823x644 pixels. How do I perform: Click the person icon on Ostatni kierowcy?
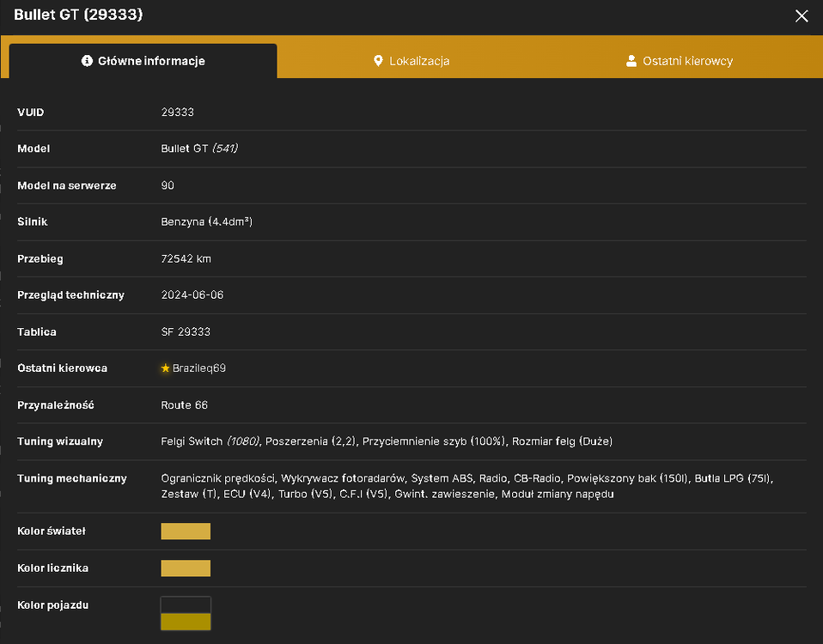click(x=631, y=61)
